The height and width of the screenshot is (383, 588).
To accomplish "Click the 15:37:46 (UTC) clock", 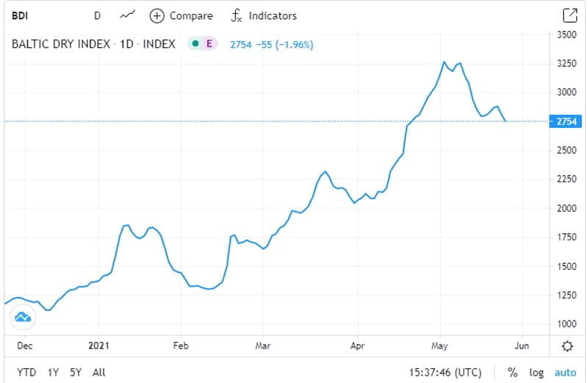I will tap(445, 373).
